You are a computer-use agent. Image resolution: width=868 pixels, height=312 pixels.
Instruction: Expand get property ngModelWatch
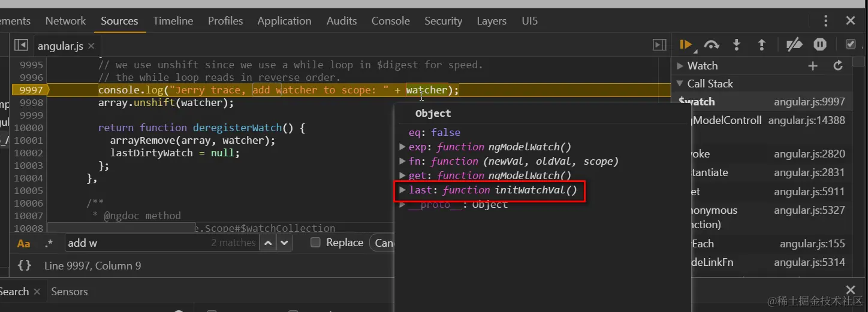click(x=403, y=175)
